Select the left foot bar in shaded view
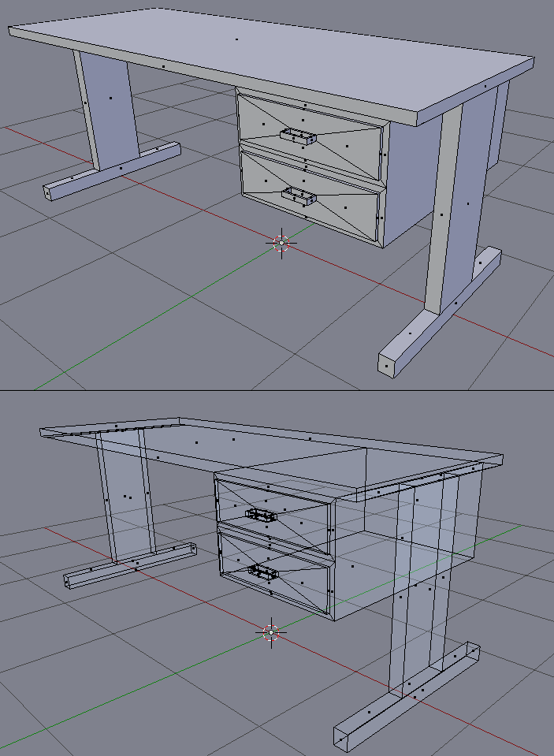The height and width of the screenshot is (756, 554). click(x=112, y=171)
